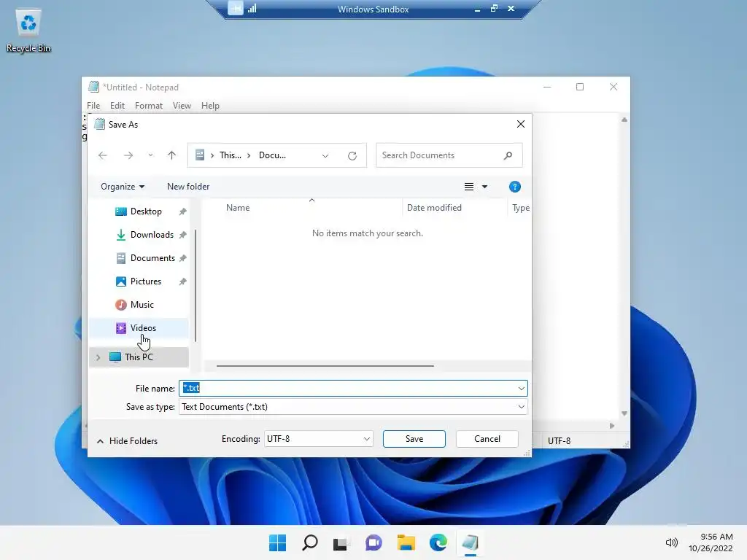This screenshot has height=560, width=747.
Task: Select This PC in the navigation pane
Action: (x=139, y=357)
